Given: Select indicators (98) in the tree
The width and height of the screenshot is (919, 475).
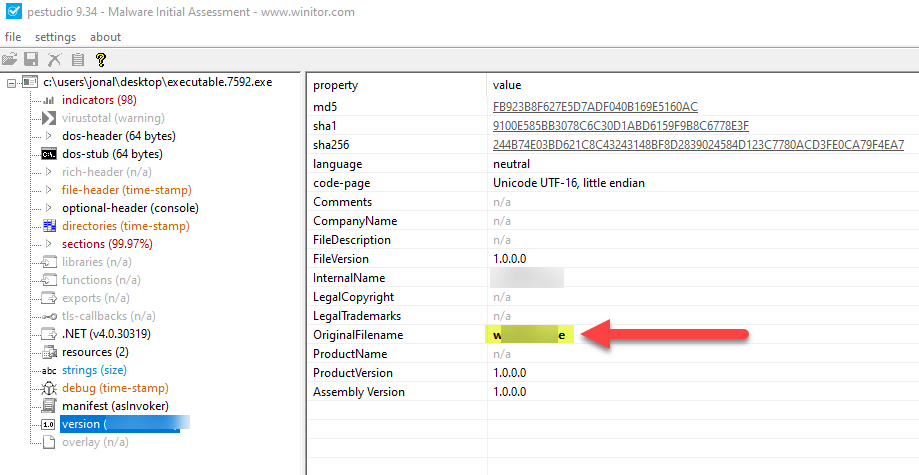Looking at the screenshot, I should pos(99,100).
